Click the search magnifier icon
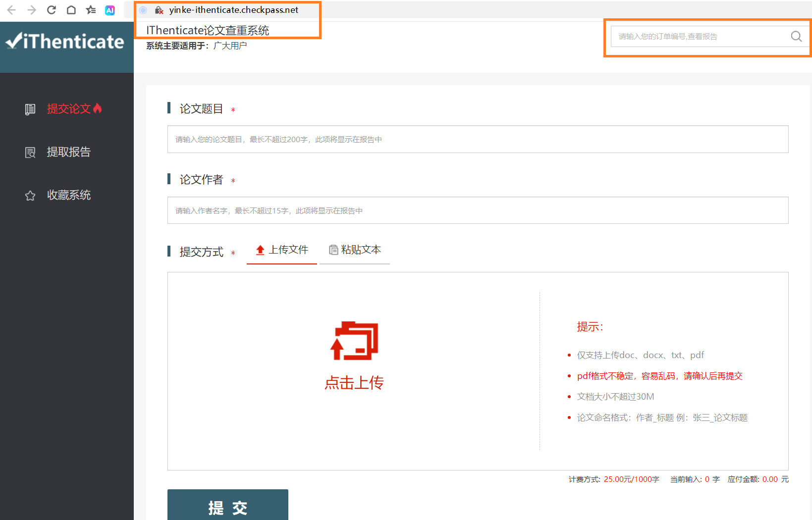 (796, 36)
